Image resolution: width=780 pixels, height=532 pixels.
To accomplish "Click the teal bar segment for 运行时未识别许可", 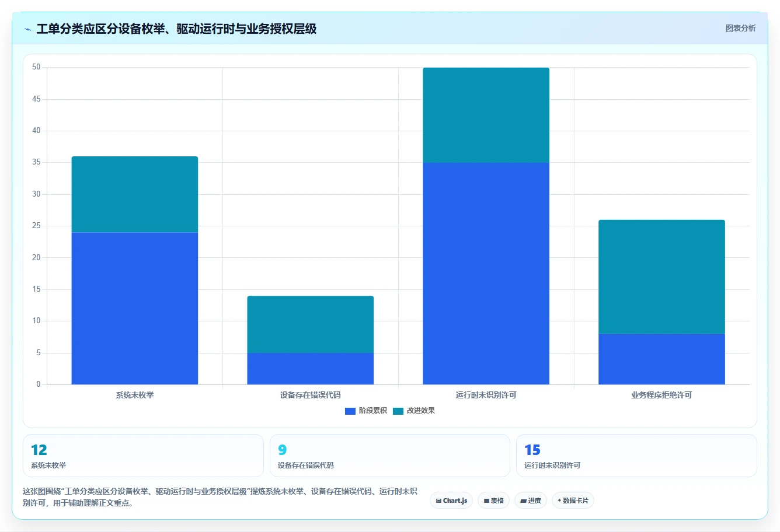I will pos(486,115).
